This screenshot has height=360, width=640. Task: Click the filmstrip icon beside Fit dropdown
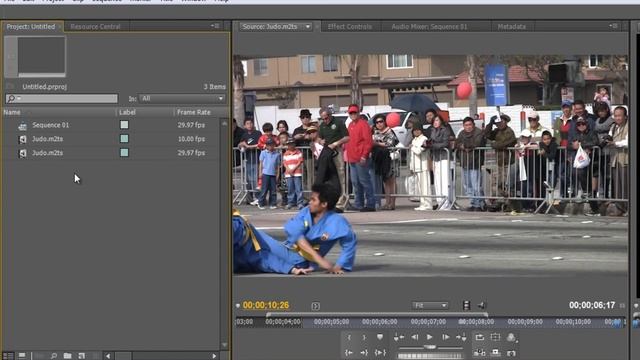[x=467, y=305]
